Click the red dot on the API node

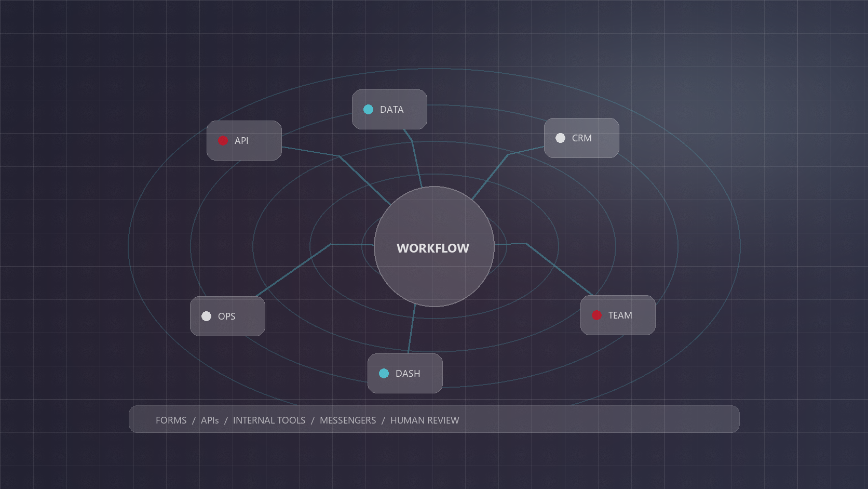[223, 141]
